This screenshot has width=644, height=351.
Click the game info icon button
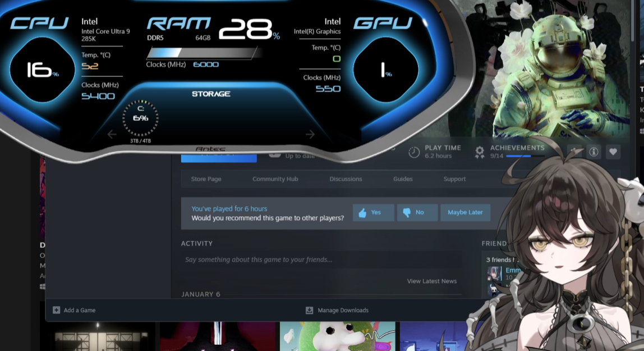tap(594, 152)
